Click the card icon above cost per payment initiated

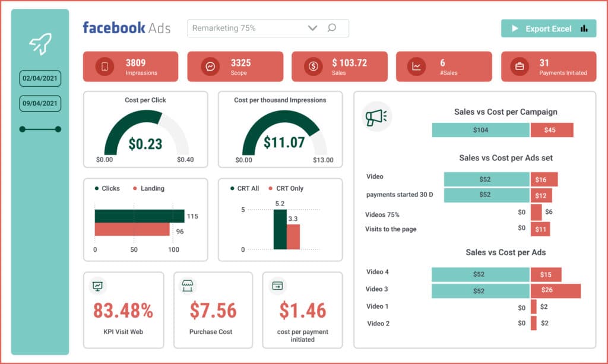278,286
